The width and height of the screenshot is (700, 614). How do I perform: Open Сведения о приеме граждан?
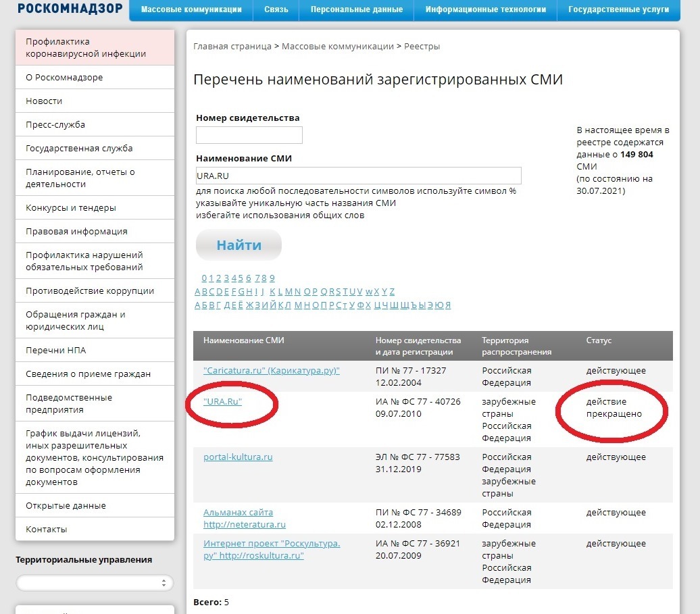tap(95, 374)
